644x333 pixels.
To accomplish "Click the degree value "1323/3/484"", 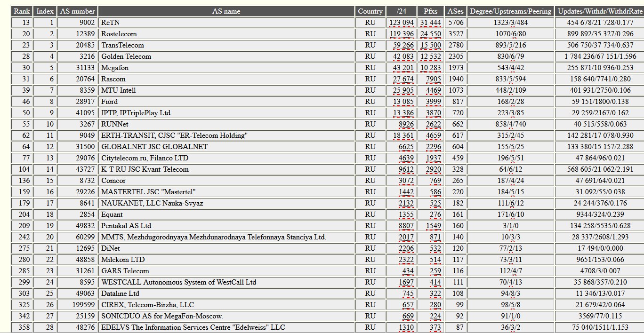I will pyautogui.click(x=511, y=23).
